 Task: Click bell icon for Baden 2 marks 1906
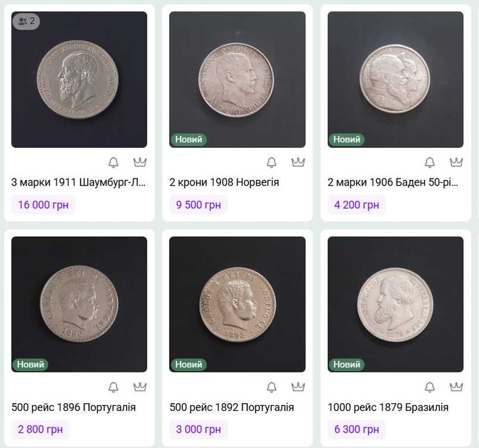click(430, 162)
